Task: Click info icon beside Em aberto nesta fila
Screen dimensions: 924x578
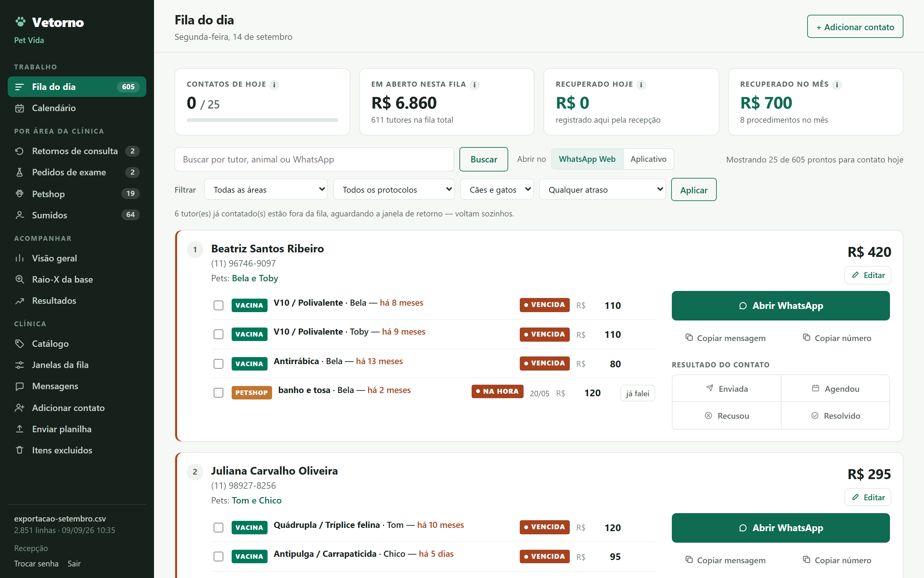Action: (x=474, y=85)
